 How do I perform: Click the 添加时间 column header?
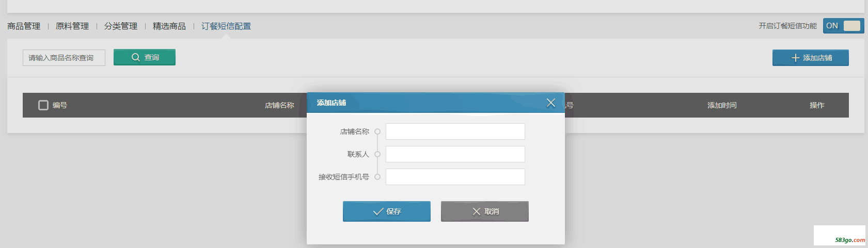[722, 105]
